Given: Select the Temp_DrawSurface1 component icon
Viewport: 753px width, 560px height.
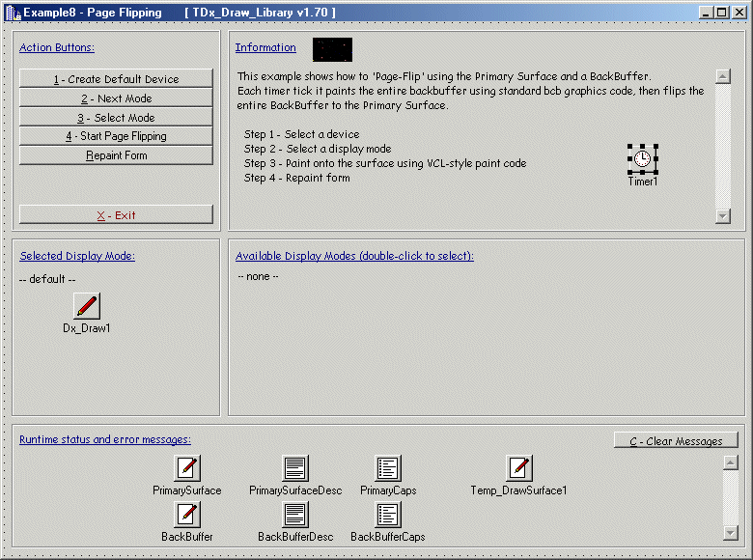Looking at the screenshot, I should point(519,468).
